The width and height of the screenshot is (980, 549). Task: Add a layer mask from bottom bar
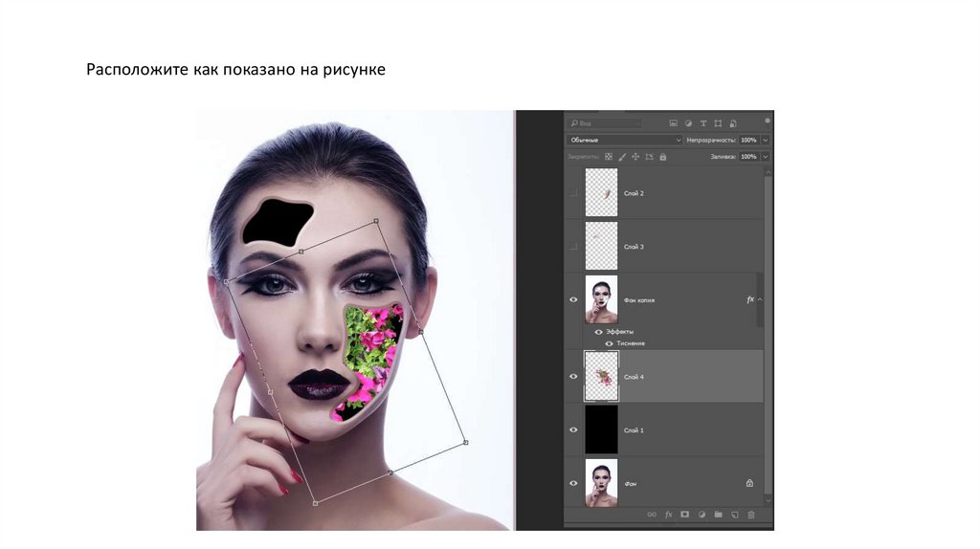(x=684, y=515)
